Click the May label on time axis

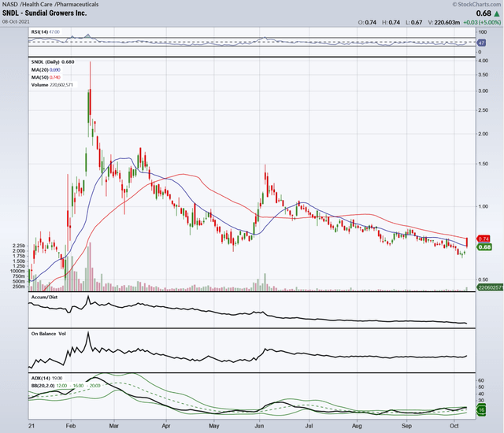(x=213, y=426)
